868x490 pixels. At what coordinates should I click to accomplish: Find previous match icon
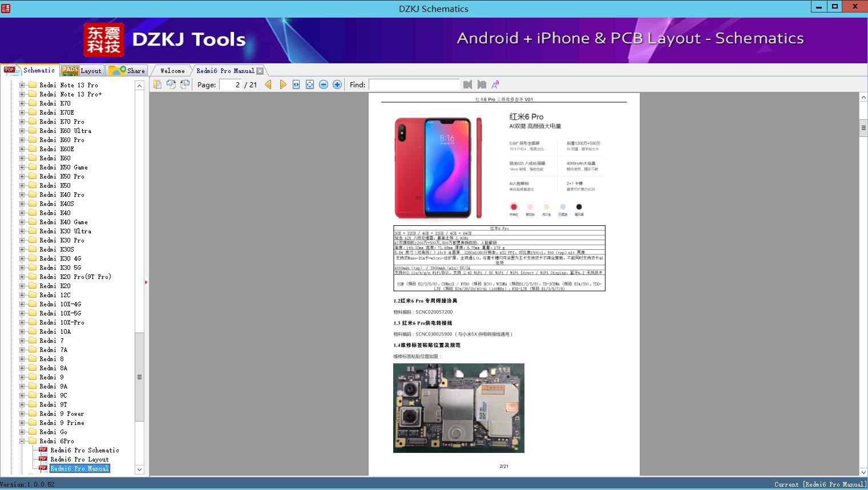[468, 84]
